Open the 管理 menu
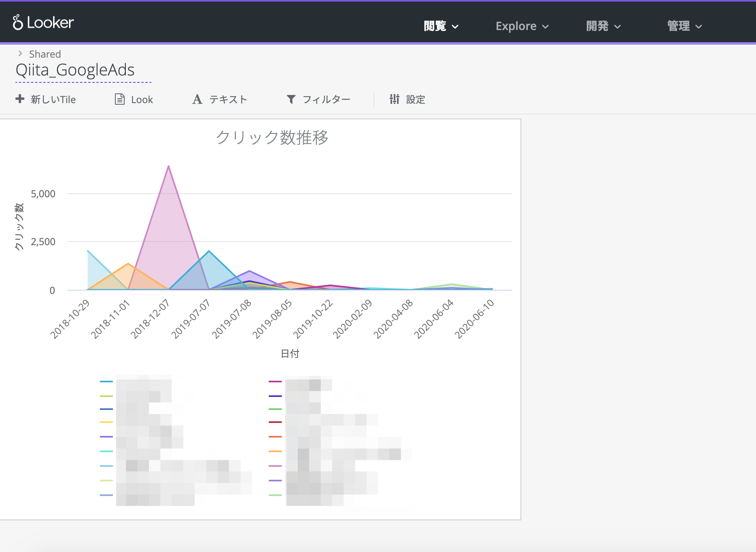 click(x=685, y=26)
